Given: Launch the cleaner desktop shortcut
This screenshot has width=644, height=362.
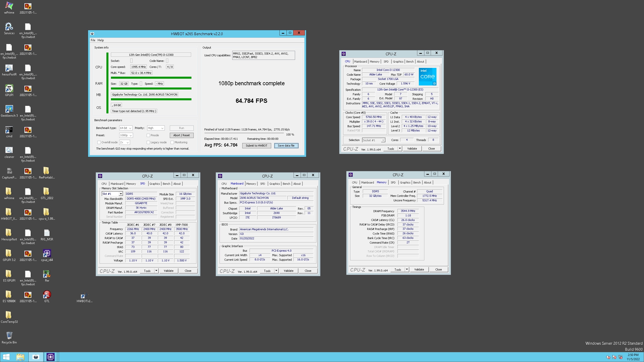Looking at the screenshot, I should click(x=9, y=152).
